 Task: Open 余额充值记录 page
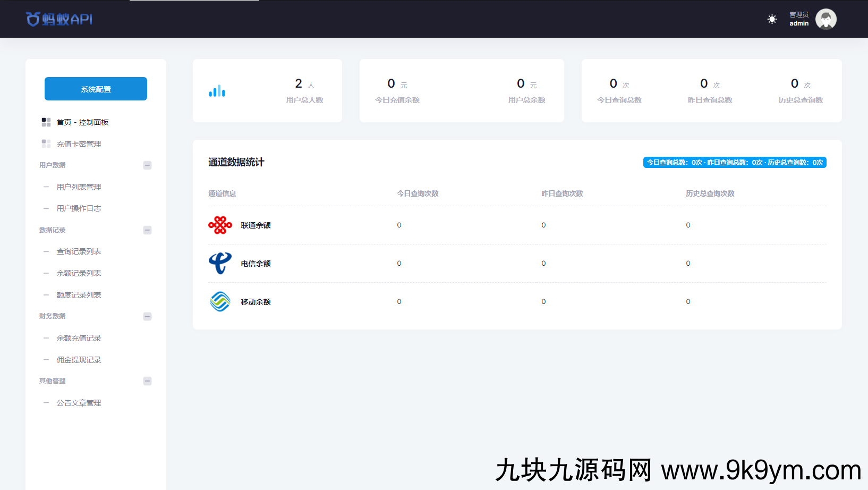tap(79, 338)
